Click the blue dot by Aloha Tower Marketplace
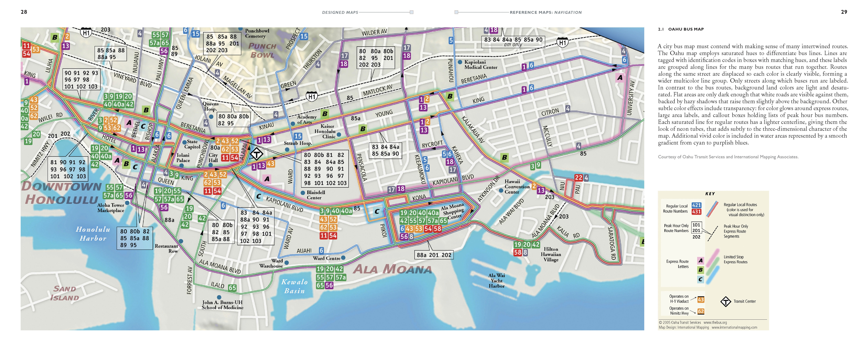868x351 pixels. [x=127, y=203]
